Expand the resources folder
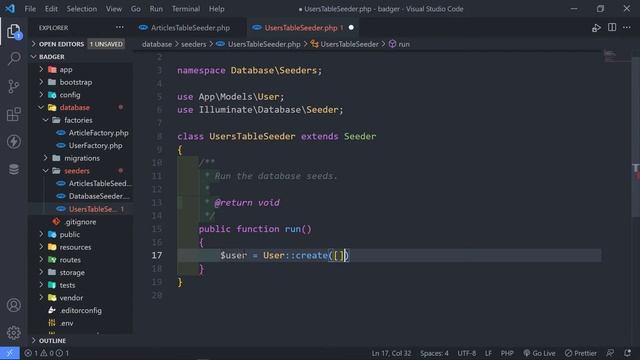The image size is (640, 360). (75, 247)
